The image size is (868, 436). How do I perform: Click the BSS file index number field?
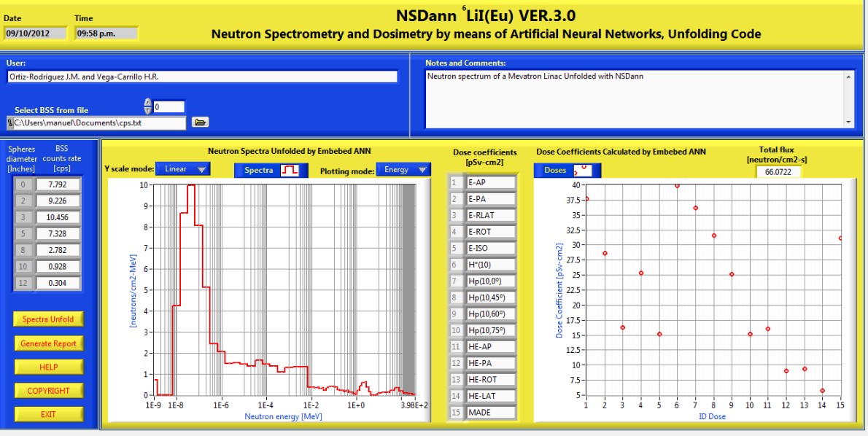pos(168,106)
